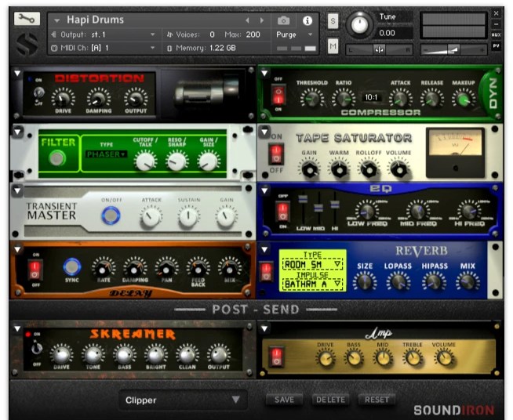Click the SAVE preset button

(284, 400)
